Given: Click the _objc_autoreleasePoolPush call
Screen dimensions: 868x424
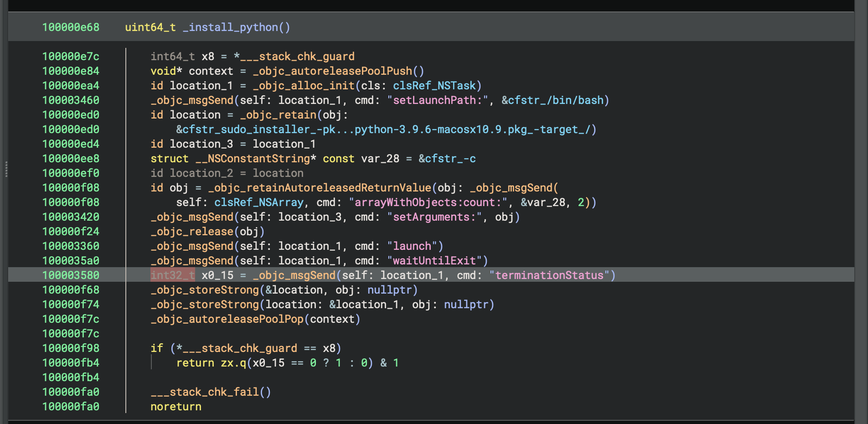Looking at the screenshot, I should point(332,71).
